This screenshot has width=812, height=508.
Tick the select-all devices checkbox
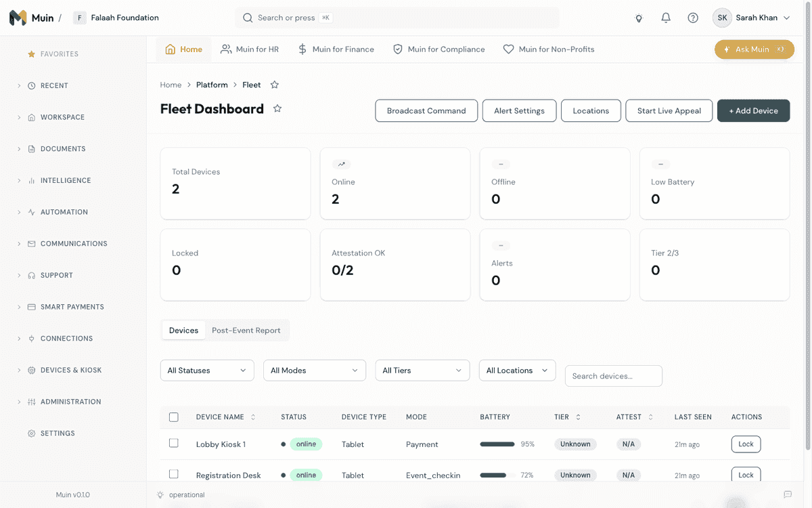(174, 417)
